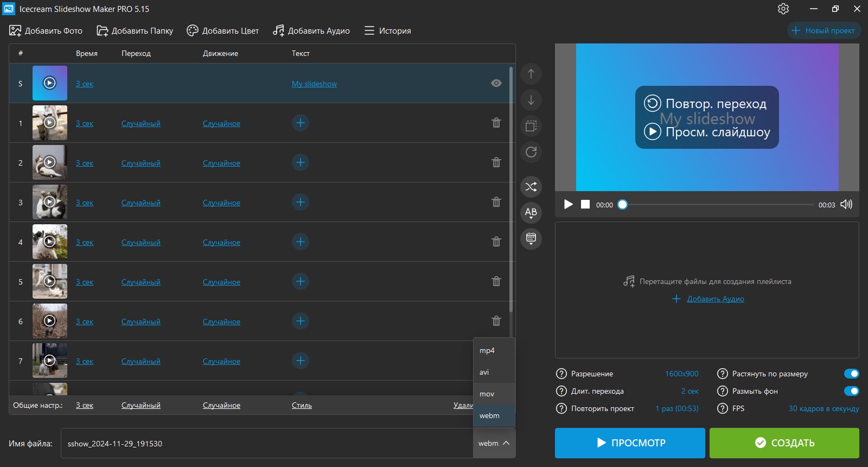Open the 1600x900 resolution dropdown
This screenshot has height=467, width=868.
(x=681, y=374)
